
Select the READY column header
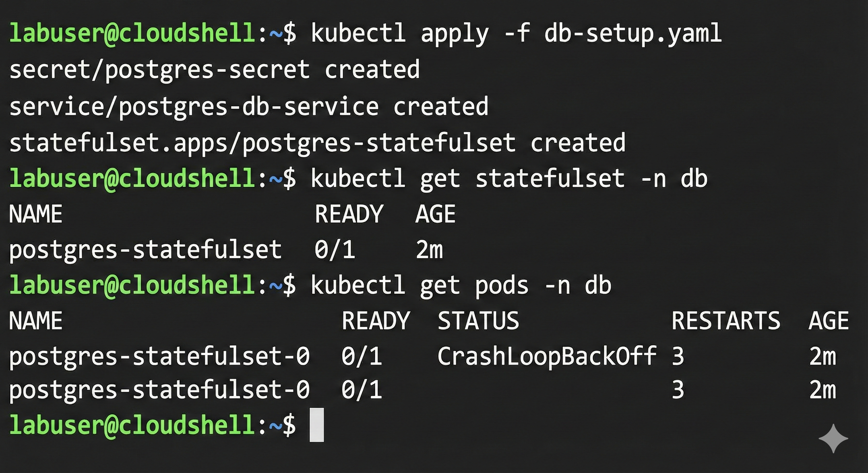[350, 214]
